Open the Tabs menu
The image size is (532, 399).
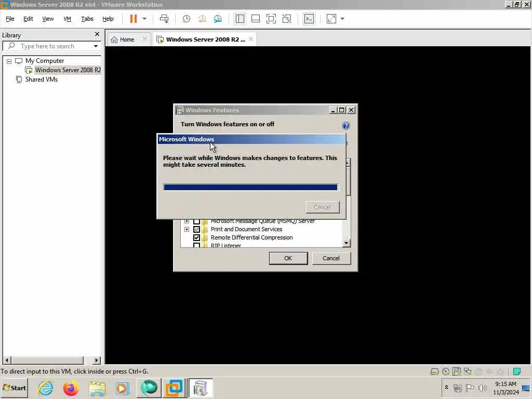point(87,19)
